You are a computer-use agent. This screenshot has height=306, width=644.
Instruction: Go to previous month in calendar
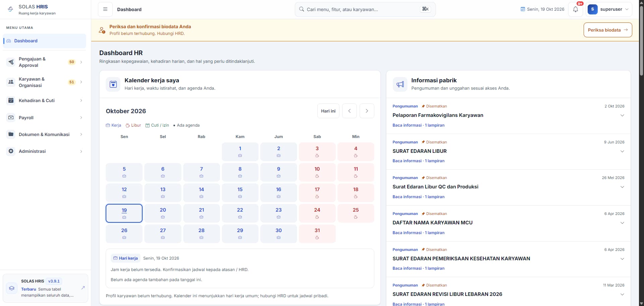pos(350,111)
